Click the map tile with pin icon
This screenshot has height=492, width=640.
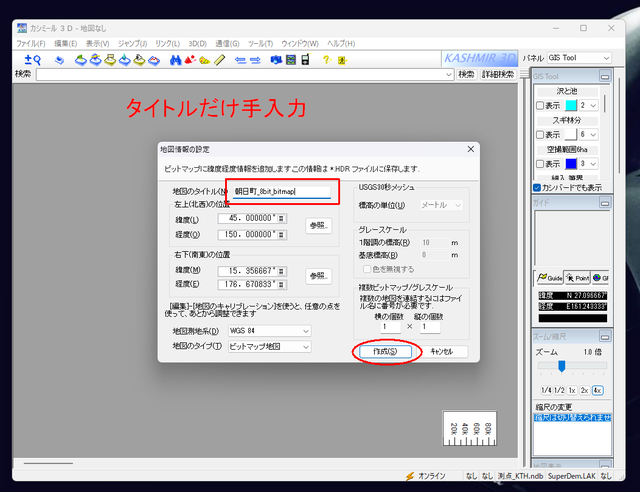tap(125, 60)
